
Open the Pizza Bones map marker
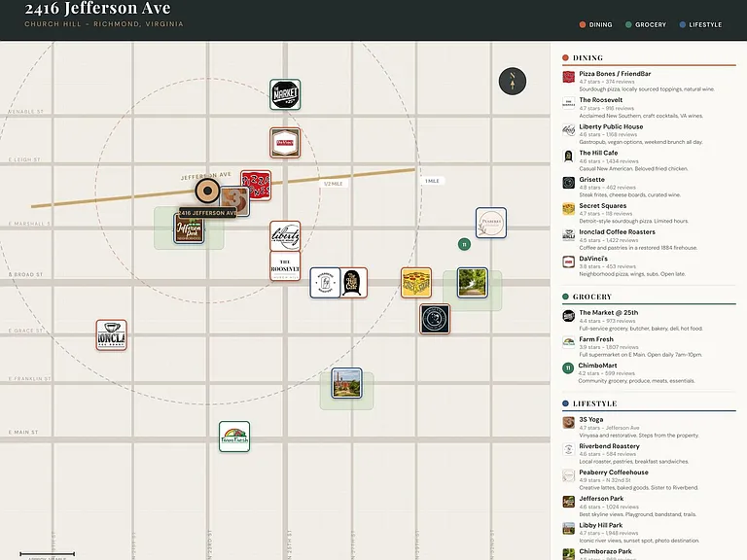pos(257,186)
